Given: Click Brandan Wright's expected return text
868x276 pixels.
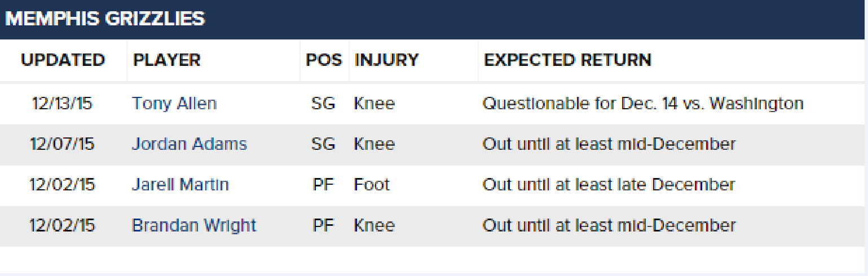Looking at the screenshot, I should coord(609,225).
